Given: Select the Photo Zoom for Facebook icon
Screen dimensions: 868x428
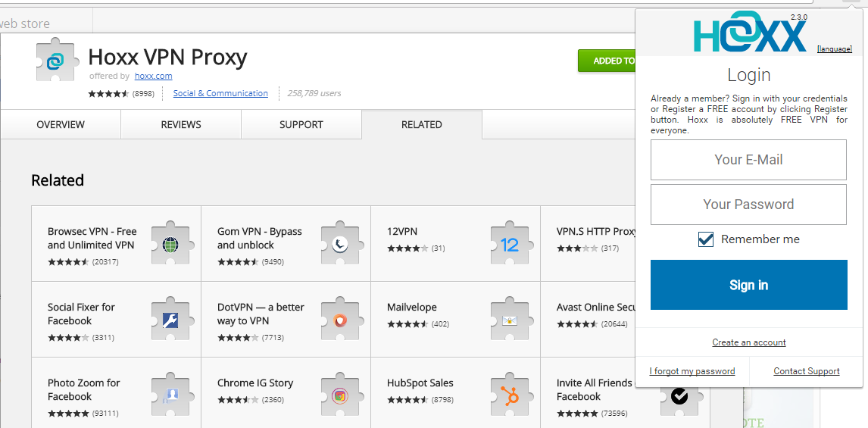Looking at the screenshot, I should click(x=170, y=395).
